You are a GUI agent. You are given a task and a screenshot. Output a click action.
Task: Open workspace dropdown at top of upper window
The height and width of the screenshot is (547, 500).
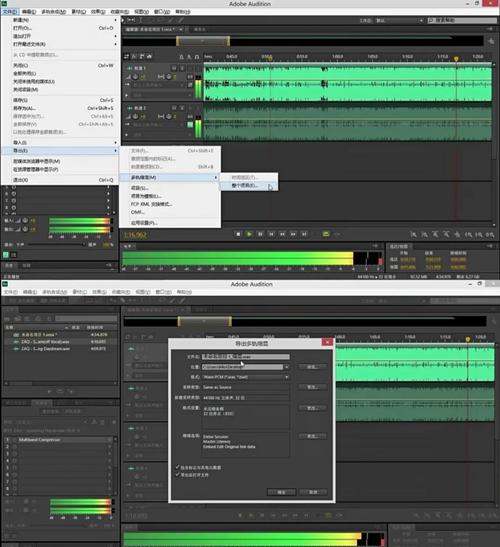(400, 21)
